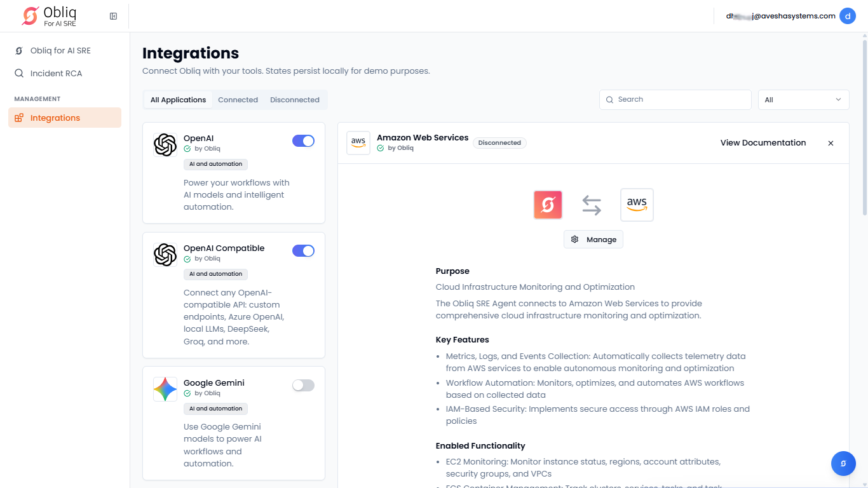
Task: Click the AWS logo in panel header
Action: [x=358, y=143]
